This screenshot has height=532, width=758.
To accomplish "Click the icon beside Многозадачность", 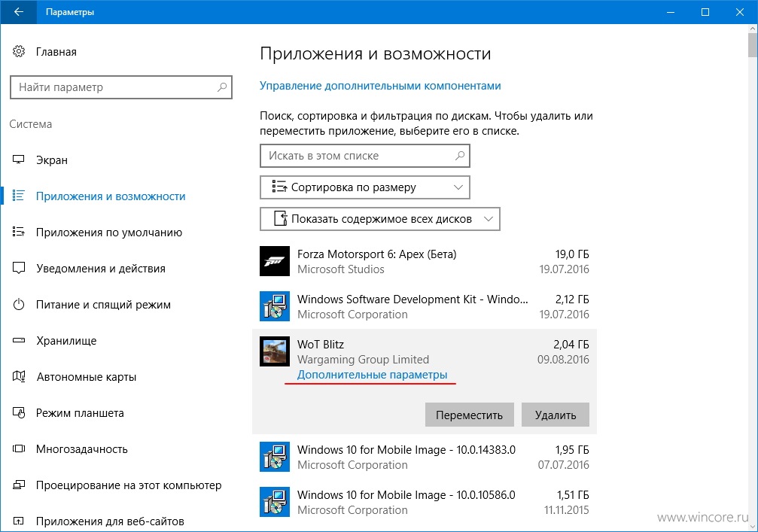I will tap(19, 449).
